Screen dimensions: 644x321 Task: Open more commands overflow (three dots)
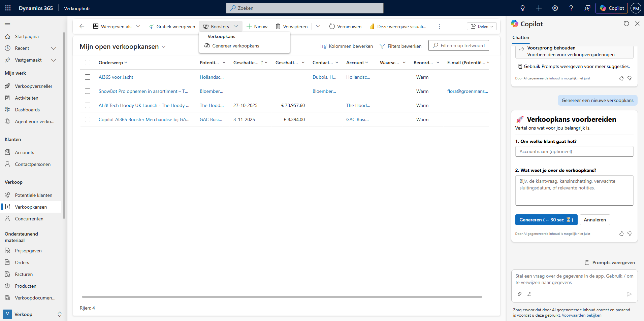click(x=439, y=26)
